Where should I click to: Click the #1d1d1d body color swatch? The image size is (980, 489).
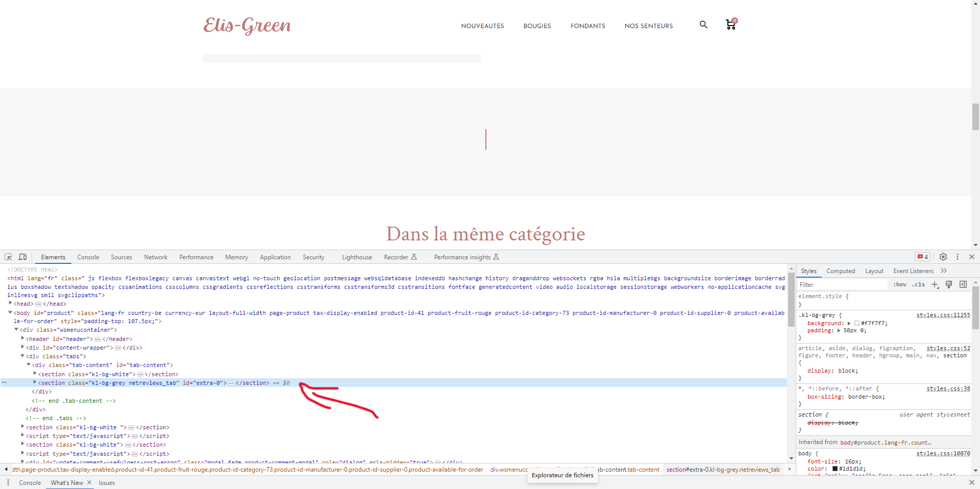click(x=835, y=469)
